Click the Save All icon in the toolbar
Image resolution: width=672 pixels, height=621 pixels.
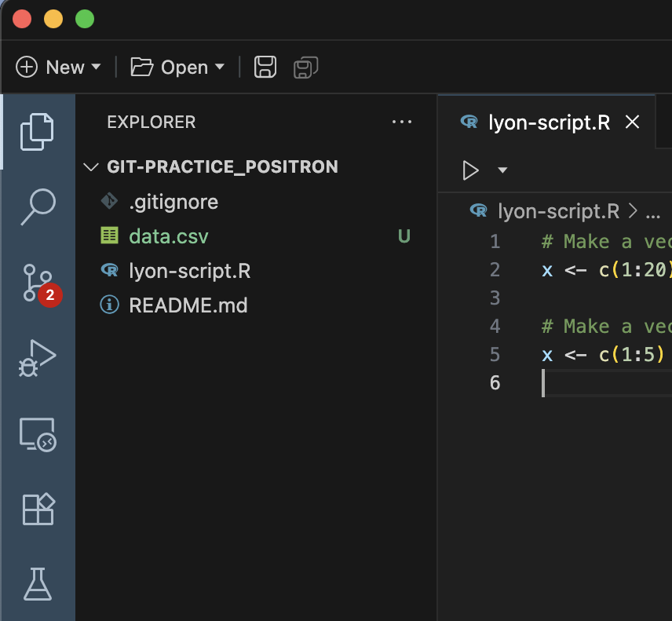[x=305, y=68]
